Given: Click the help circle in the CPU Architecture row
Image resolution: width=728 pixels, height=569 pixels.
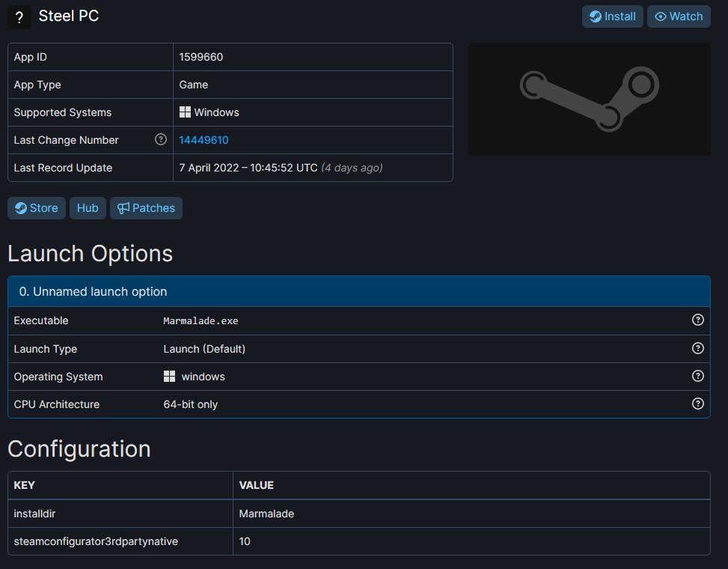Looking at the screenshot, I should pos(697,404).
